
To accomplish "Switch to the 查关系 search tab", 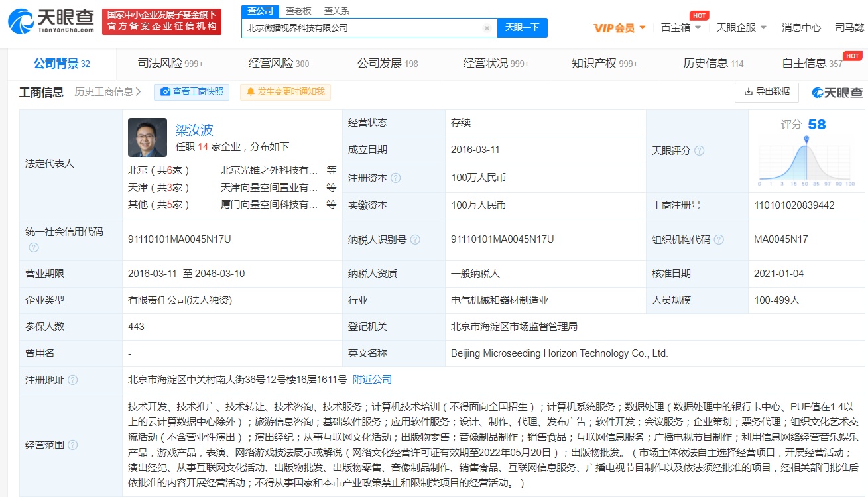I will (337, 11).
